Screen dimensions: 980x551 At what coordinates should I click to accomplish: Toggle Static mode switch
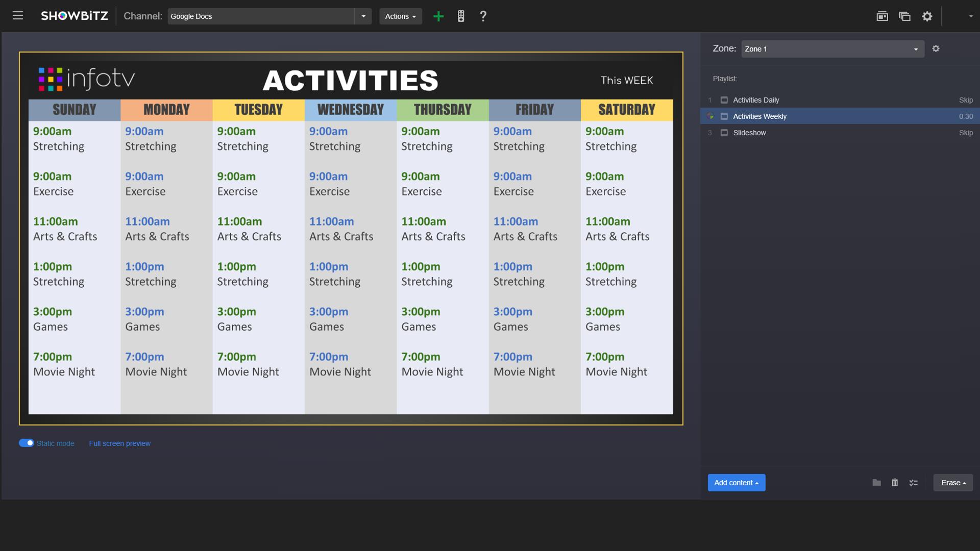(26, 443)
